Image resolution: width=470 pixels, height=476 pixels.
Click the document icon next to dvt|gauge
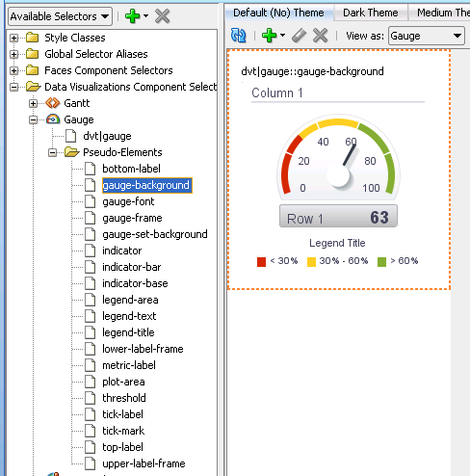71,136
